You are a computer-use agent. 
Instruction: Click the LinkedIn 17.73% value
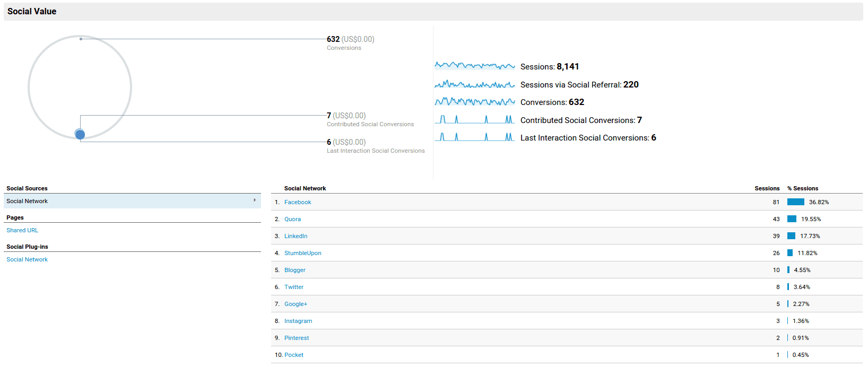[810, 236]
